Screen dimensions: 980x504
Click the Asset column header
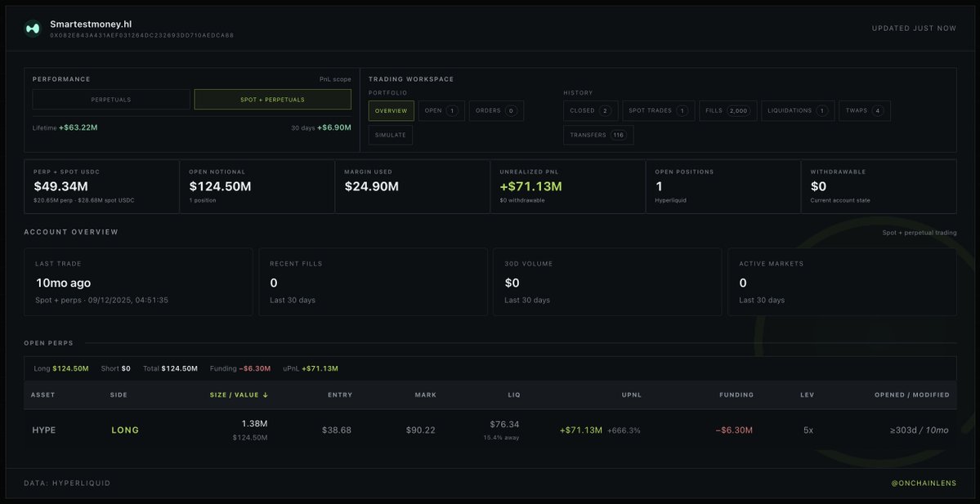click(43, 395)
